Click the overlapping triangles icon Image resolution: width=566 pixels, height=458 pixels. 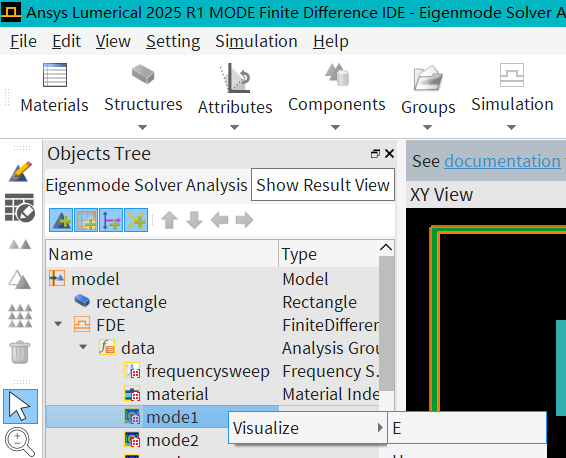pos(20,280)
